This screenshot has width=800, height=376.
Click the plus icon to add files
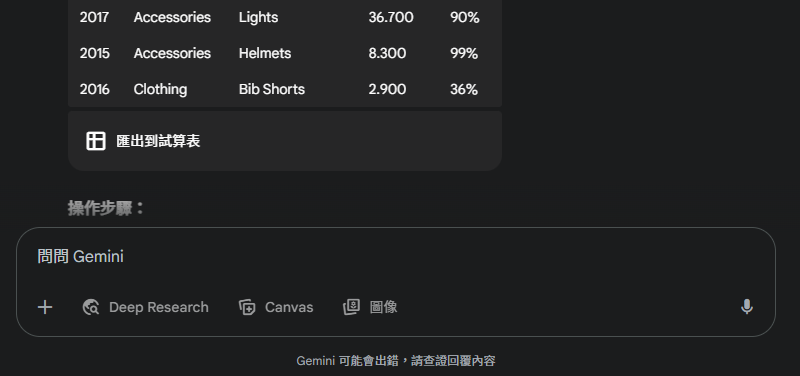coord(45,307)
